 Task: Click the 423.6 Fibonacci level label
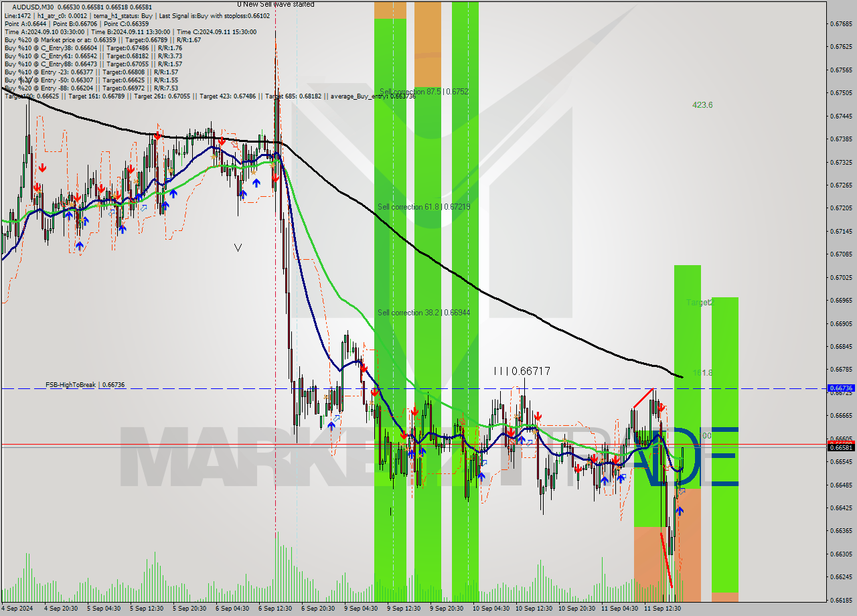pos(702,105)
